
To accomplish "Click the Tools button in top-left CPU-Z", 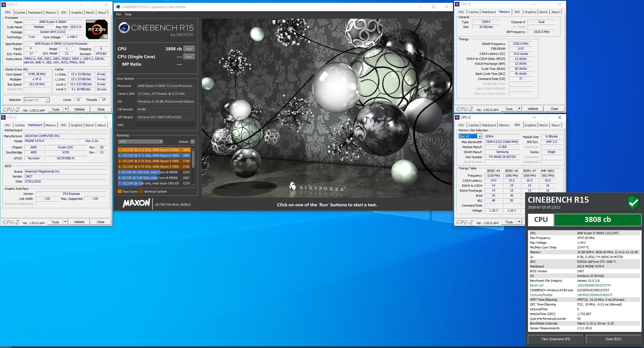I will 56,109.
